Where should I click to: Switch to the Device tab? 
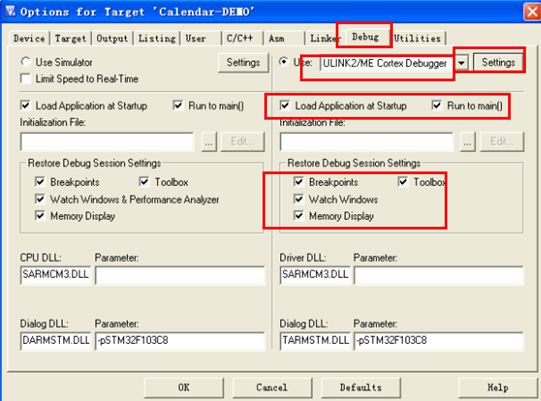[29, 38]
